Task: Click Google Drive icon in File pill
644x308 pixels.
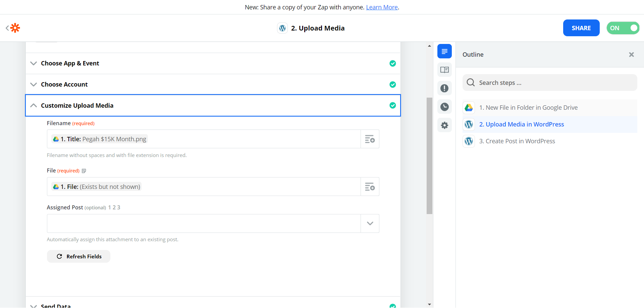Action: [56, 187]
